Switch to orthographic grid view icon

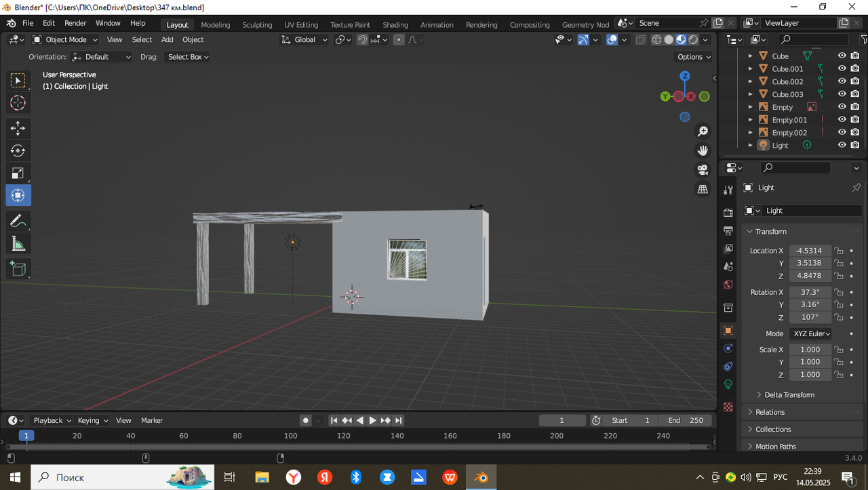pyautogui.click(x=703, y=189)
